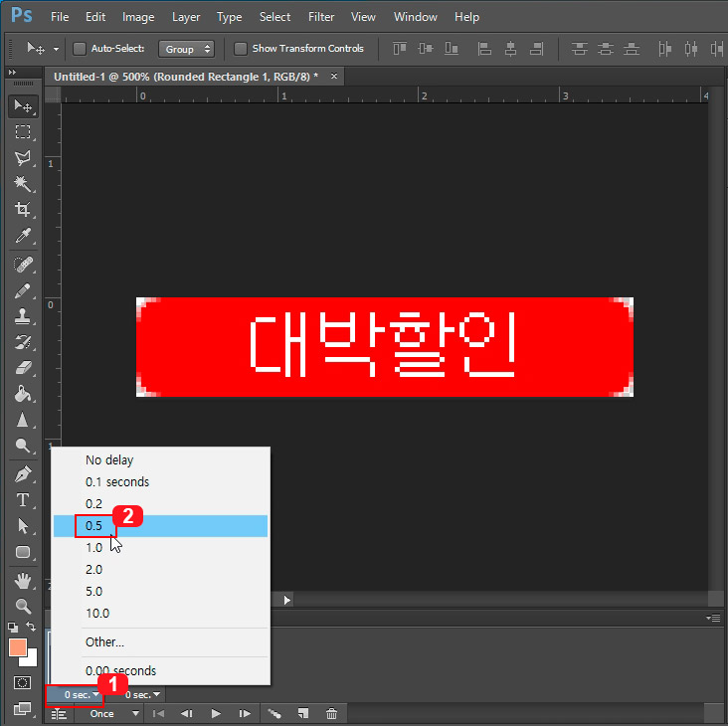Choose 0.1 seconds frame delay
This screenshot has width=728, height=726.
click(160, 481)
